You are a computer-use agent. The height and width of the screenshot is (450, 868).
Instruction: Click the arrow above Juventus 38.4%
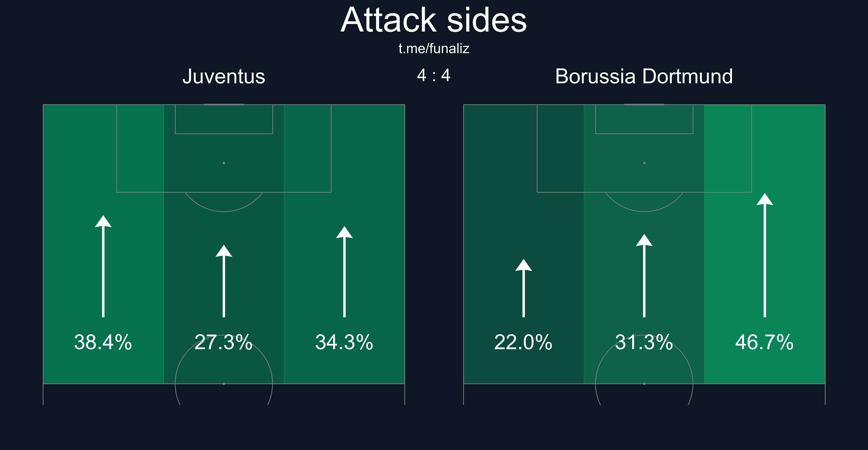(x=103, y=266)
